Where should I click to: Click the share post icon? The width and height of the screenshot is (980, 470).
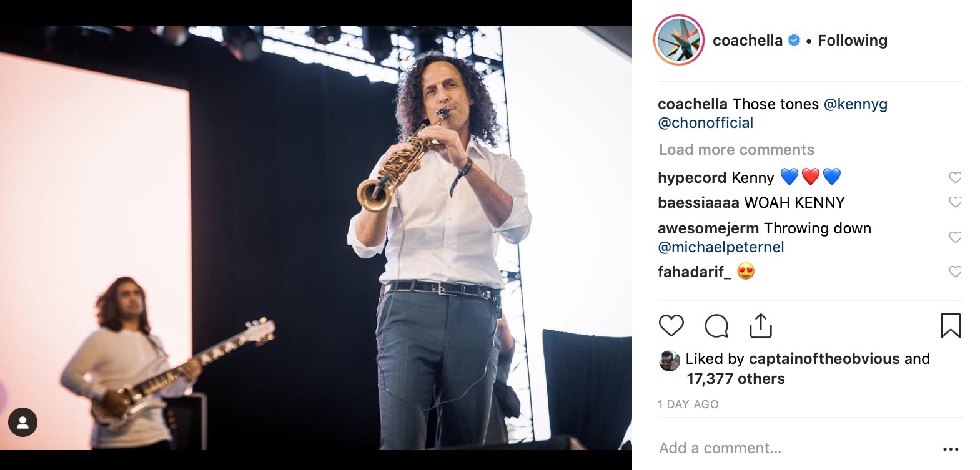(x=761, y=325)
